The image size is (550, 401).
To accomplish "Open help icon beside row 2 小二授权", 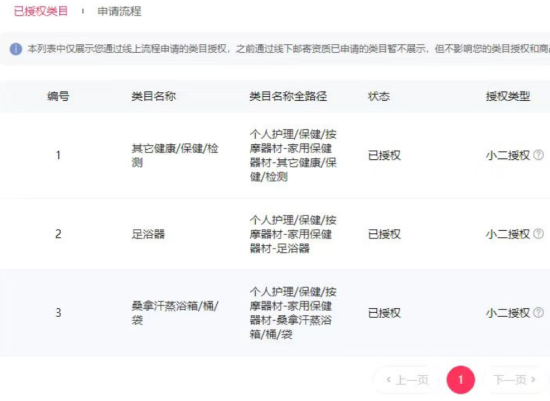I will [538, 234].
